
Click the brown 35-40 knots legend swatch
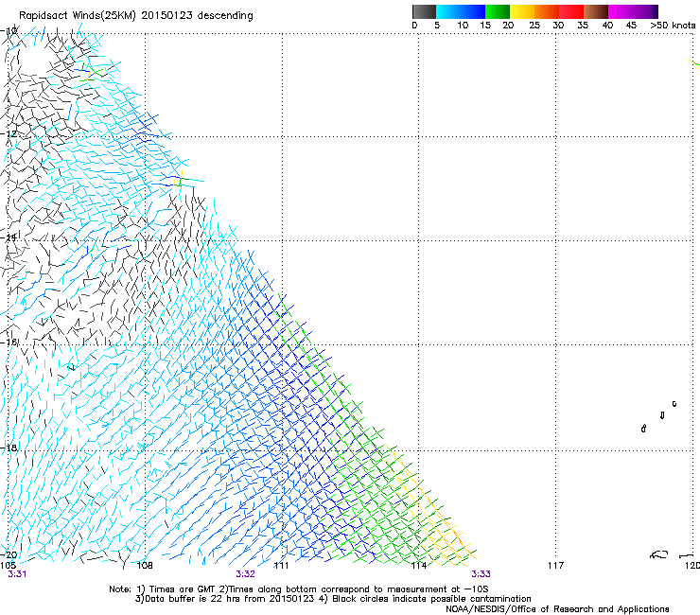pyautogui.click(x=596, y=11)
